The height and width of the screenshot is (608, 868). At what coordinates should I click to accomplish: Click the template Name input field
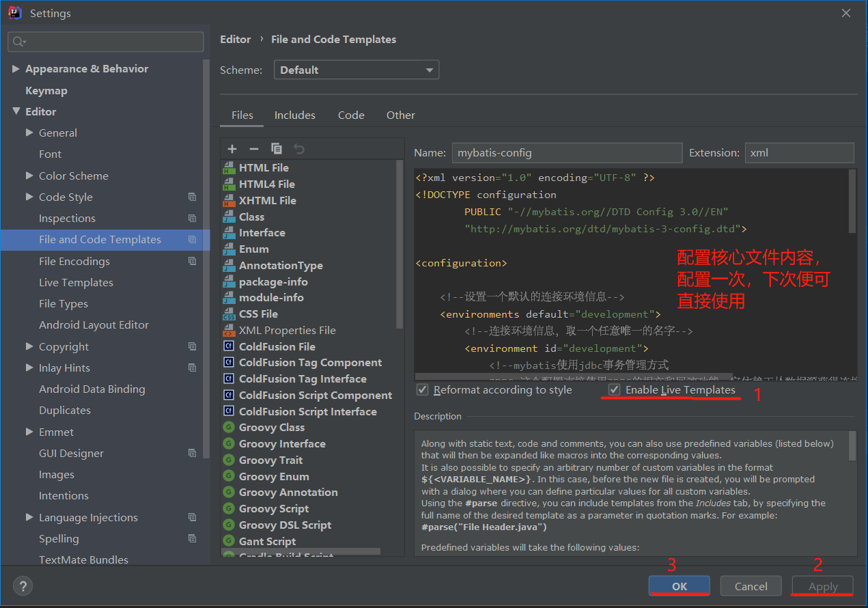pos(567,153)
